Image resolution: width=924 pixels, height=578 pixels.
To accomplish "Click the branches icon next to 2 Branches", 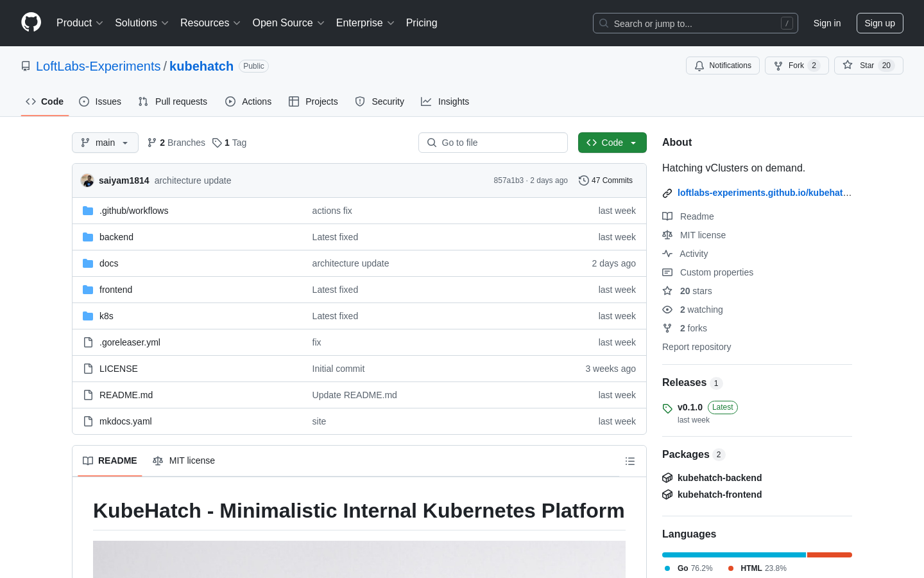I will [x=152, y=143].
